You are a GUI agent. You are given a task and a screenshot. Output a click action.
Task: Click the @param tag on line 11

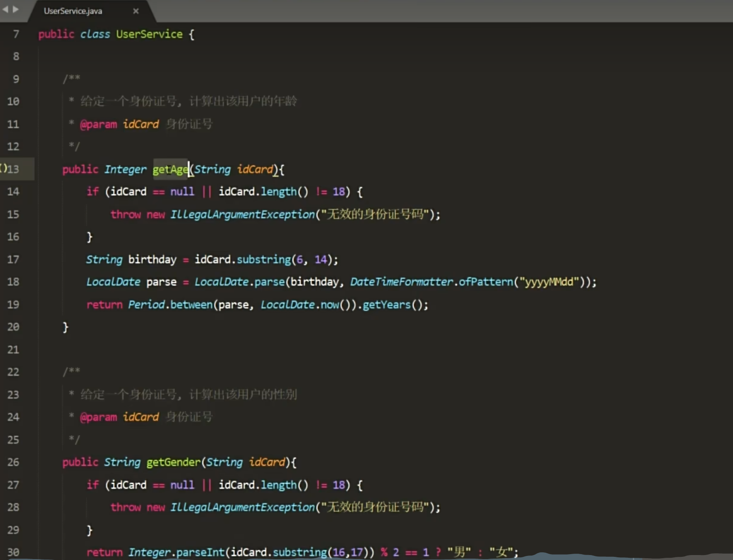point(98,124)
